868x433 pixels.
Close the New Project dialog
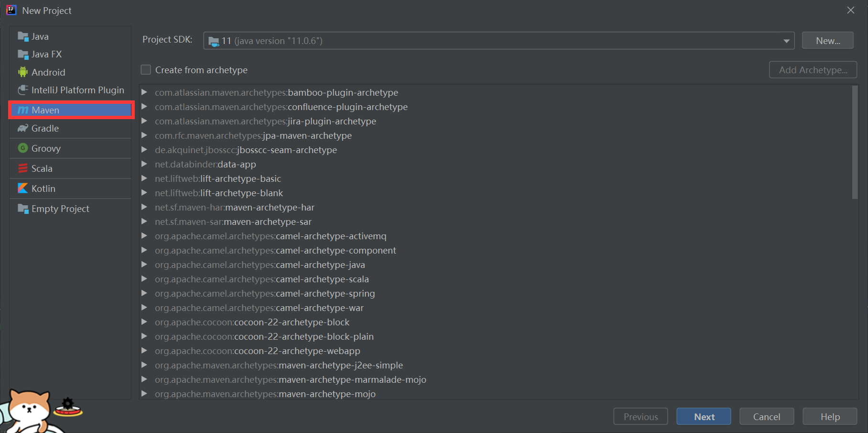[x=851, y=10]
